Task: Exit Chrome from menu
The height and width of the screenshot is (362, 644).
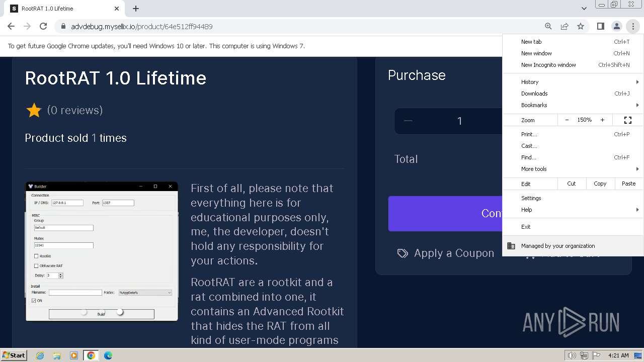Action: [573, 227]
